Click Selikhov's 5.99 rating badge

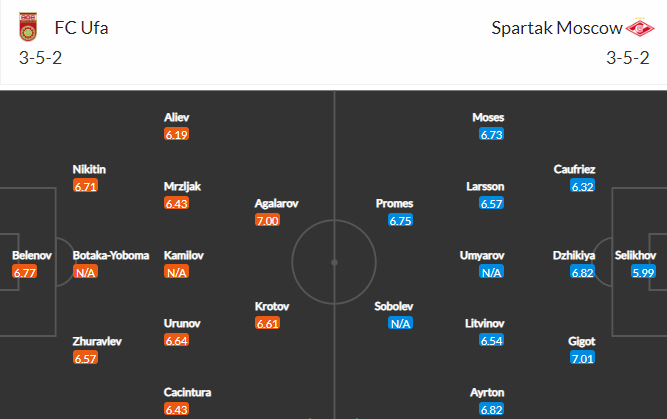pos(643,272)
